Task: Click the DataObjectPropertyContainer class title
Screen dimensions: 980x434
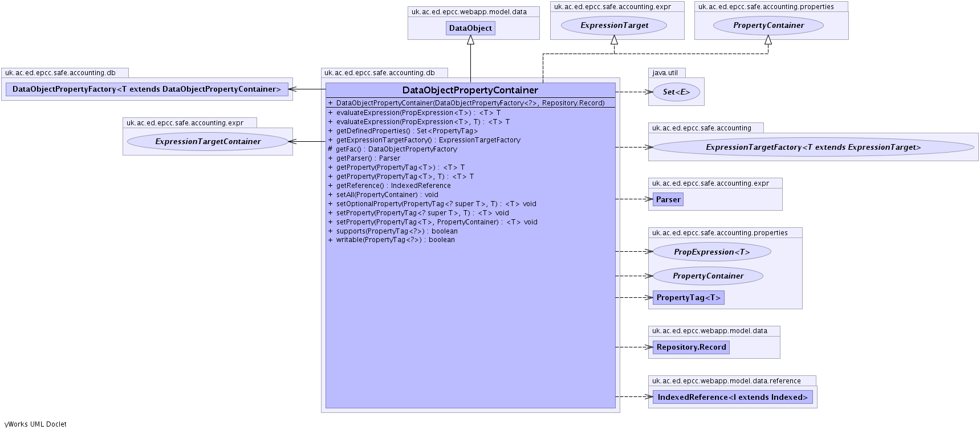Action: 470,90
